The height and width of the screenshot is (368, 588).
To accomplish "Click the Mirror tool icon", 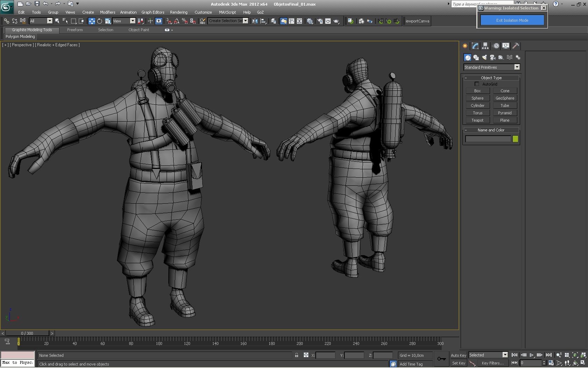I will pos(255,21).
